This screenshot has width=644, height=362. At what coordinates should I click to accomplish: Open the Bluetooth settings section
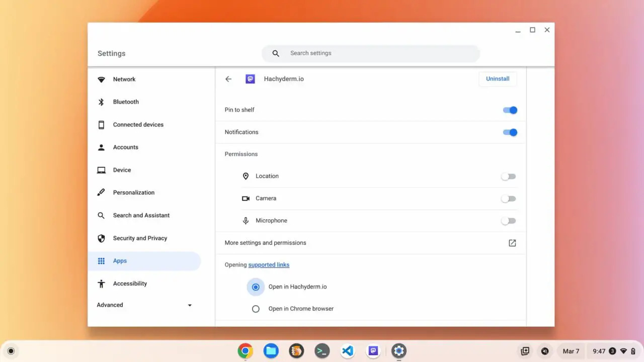coord(144,102)
